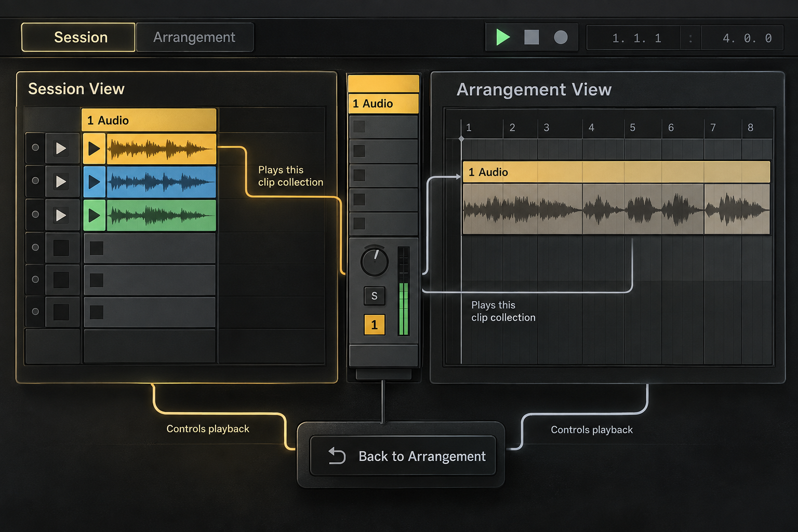
Task: Click the stop square in the fourth scene row
Action: point(61,248)
